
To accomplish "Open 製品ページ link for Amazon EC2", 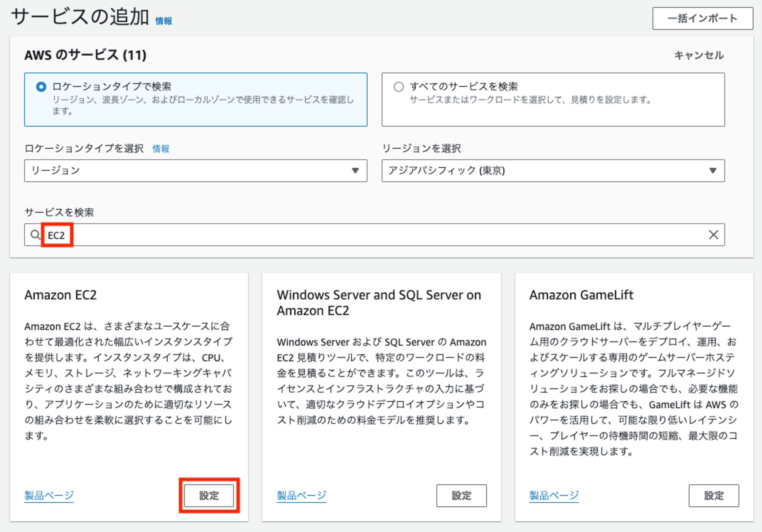I will coord(49,495).
